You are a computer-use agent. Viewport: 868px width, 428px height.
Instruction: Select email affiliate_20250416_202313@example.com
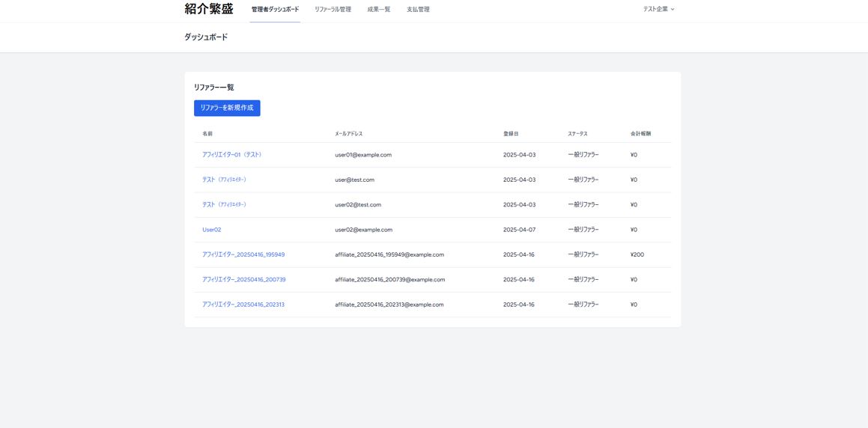pyautogui.click(x=389, y=305)
